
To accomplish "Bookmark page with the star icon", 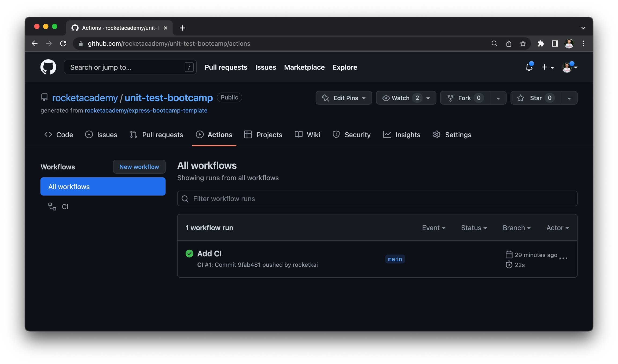I will pos(523,43).
